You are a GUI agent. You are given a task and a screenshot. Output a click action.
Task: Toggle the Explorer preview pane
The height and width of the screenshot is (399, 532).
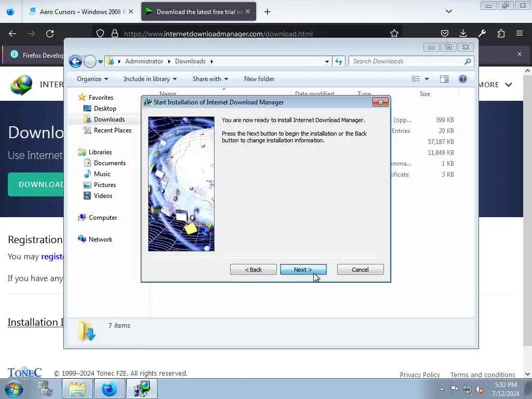point(444,79)
